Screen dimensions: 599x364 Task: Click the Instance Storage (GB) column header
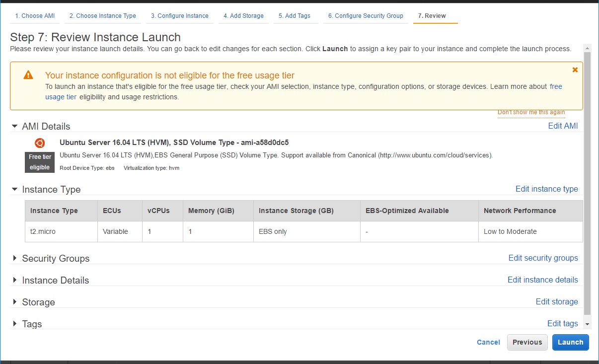pyautogui.click(x=307, y=211)
